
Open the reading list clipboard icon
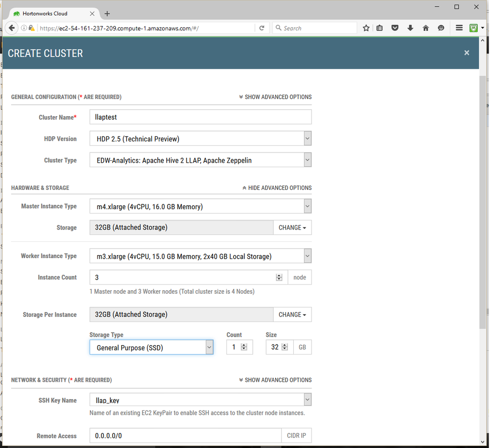(380, 28)
